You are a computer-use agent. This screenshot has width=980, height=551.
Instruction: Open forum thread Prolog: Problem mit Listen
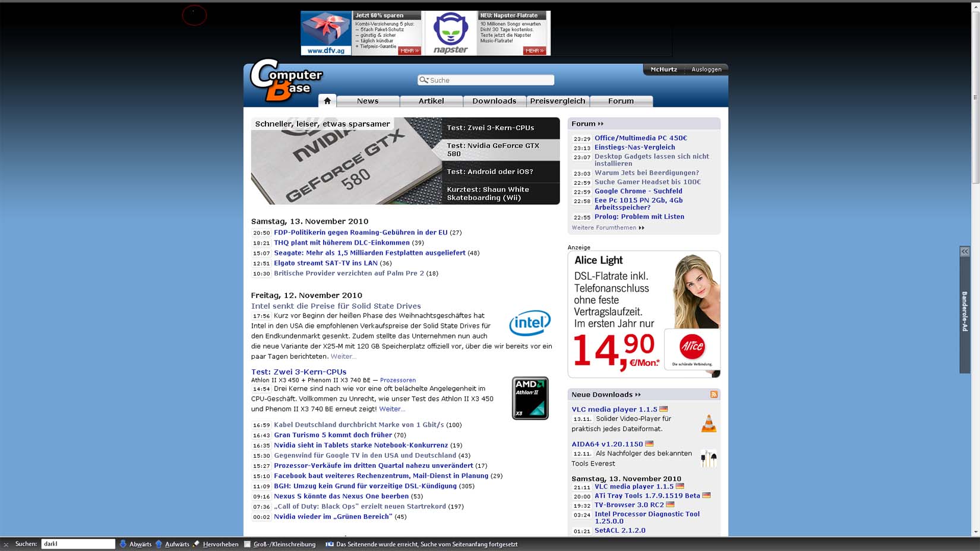click(x=639, y=217)
